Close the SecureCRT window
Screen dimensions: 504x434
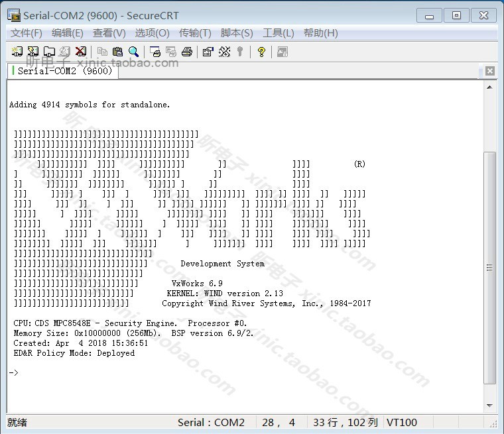tap(483, 15)
